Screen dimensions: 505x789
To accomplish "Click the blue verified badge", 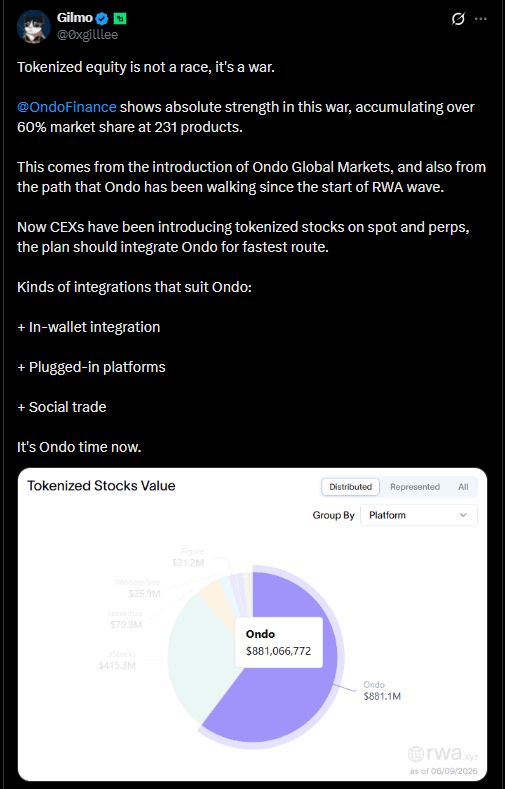I will coord(102,19).
